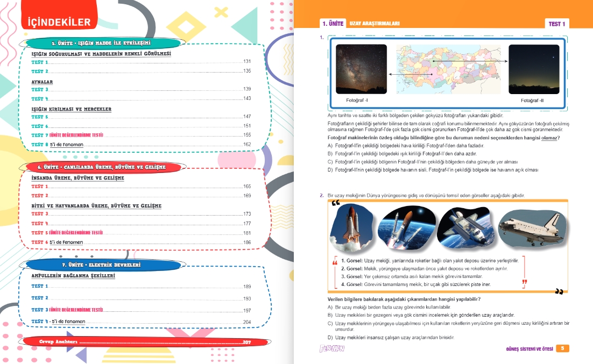Viewport: 593px width, 364px height.
Task: Choose question 2 option B about gezegeni incelemek
Action: coord(421,315)
